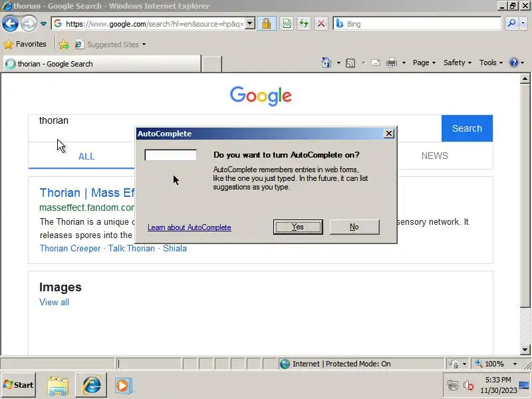Open the search provider dropdown arrow
Viewport: 532px width, 399px height.
click(x=523, y=23)
